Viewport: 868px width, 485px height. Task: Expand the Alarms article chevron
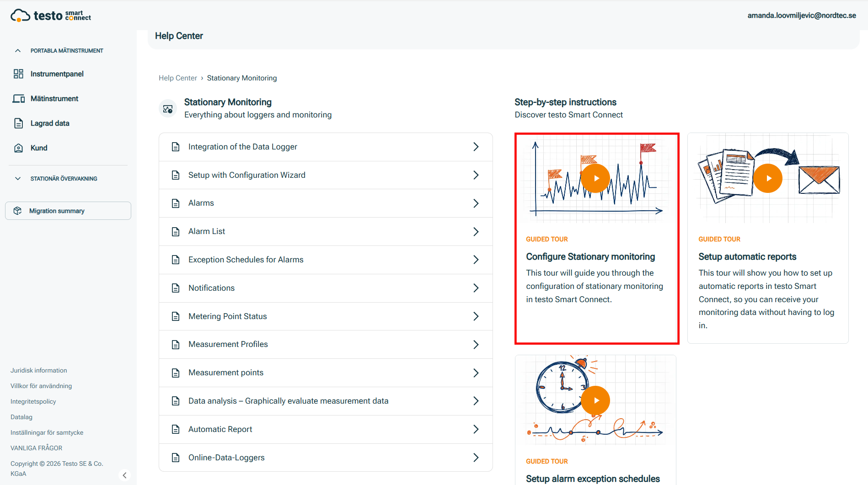coord(476,203)
